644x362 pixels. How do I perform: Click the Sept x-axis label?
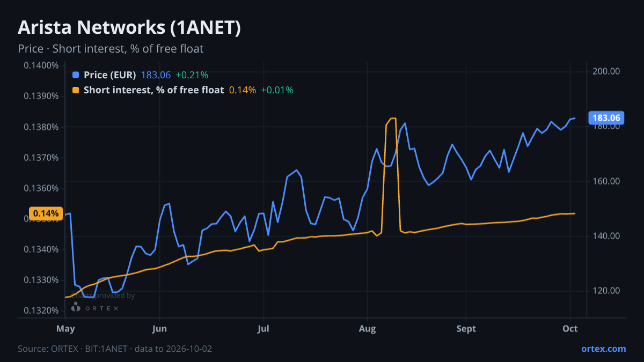466,329
